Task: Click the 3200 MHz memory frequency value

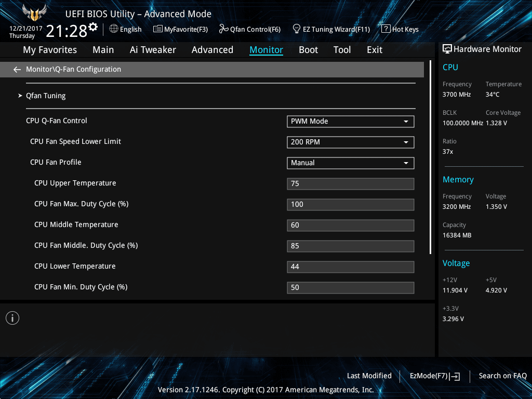Action: 457,207
